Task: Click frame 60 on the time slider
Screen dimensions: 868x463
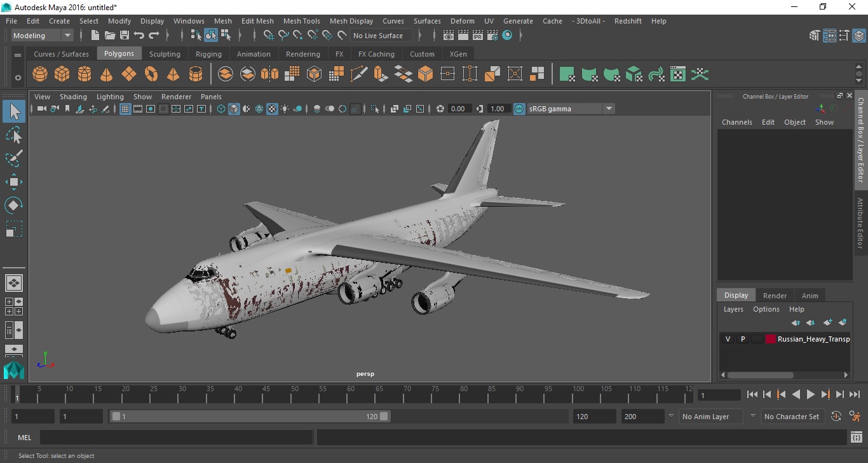Action: click(351, 394)
